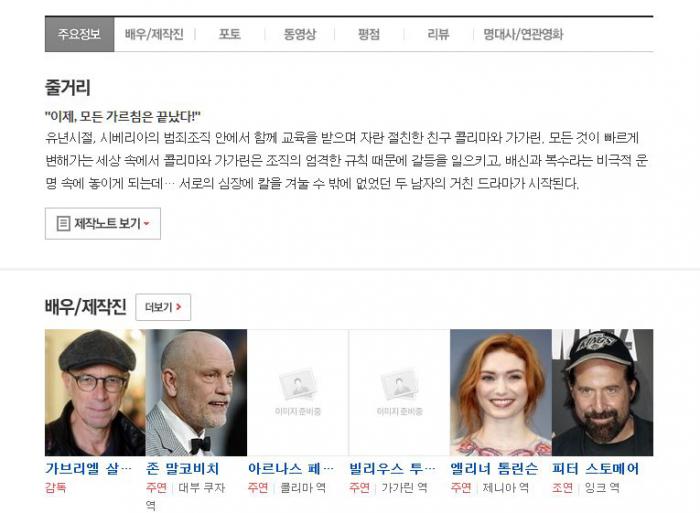The width and height of the screenshot is (700, 513).
Task: Open the 평점 tab
Action: coord(369,34)
